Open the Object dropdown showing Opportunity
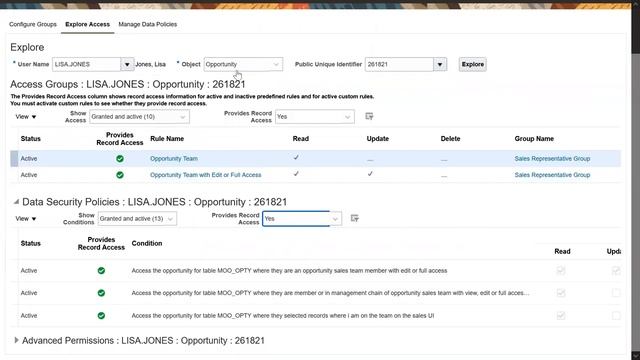 pyautogui.click(x=243, y=64)
